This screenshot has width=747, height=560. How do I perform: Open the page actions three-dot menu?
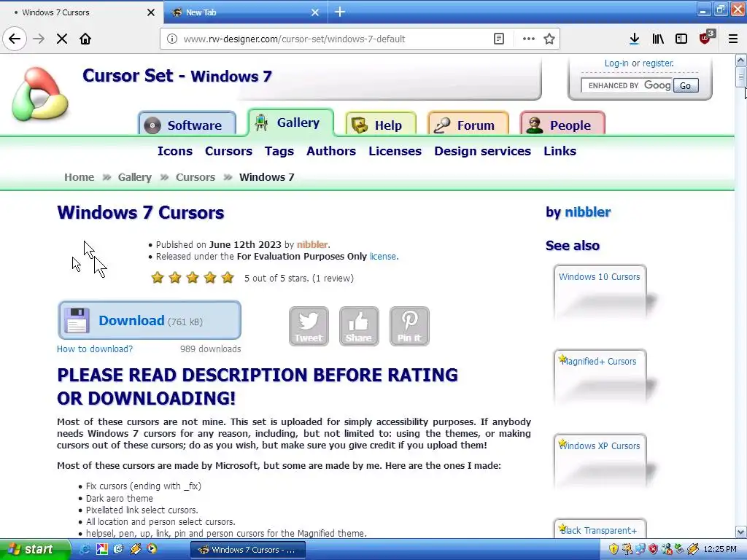tap(528, 39)
